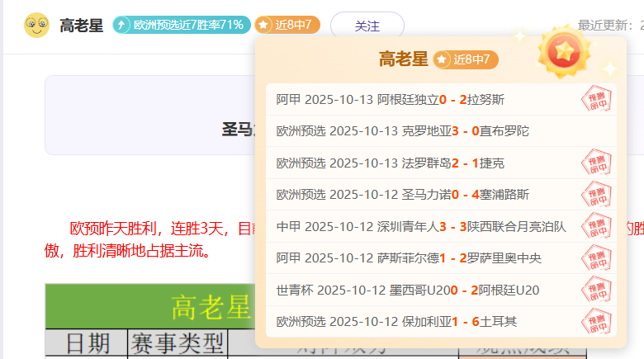Open the 深圳青年人 vs 陕西联合月亮泊队 match record
Image resolution: width=644 pixels, height=359 pixels.
421,226
